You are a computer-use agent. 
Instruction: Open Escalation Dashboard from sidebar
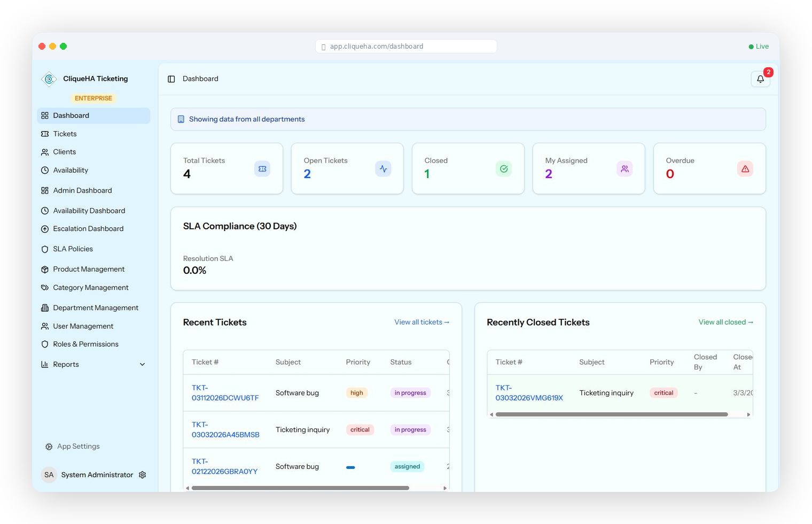(x=88, y=229)
